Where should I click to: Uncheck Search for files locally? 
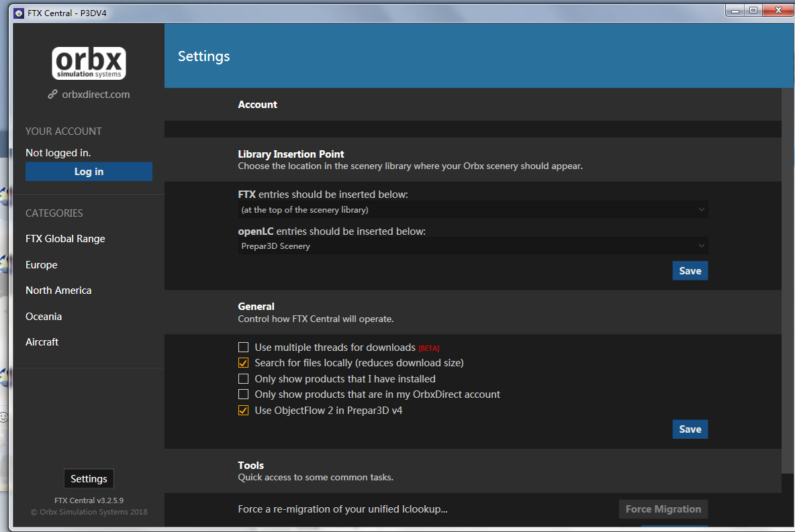pyautogui.click(x=243, y=364)
